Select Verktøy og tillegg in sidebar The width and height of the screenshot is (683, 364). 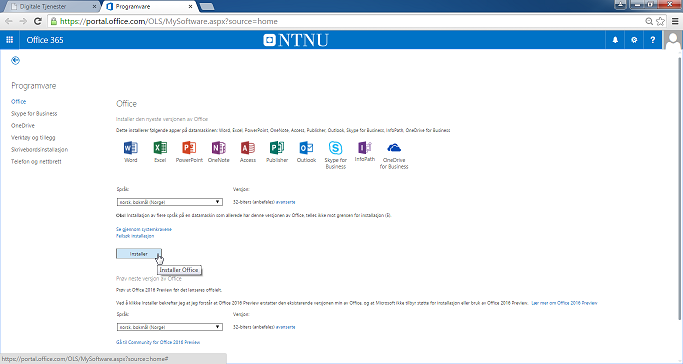33,138
